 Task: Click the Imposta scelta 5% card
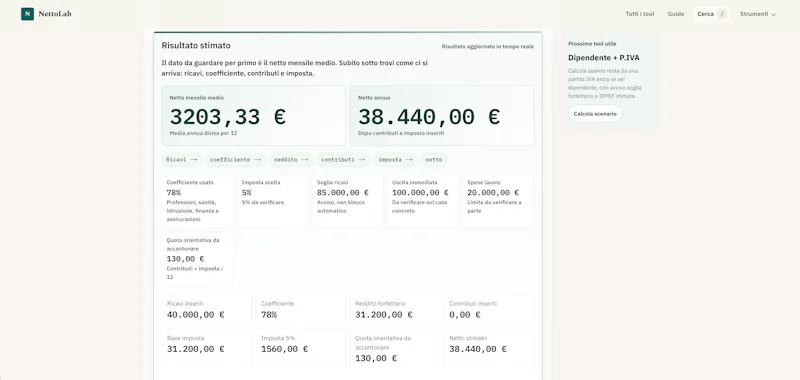[272, 200]
